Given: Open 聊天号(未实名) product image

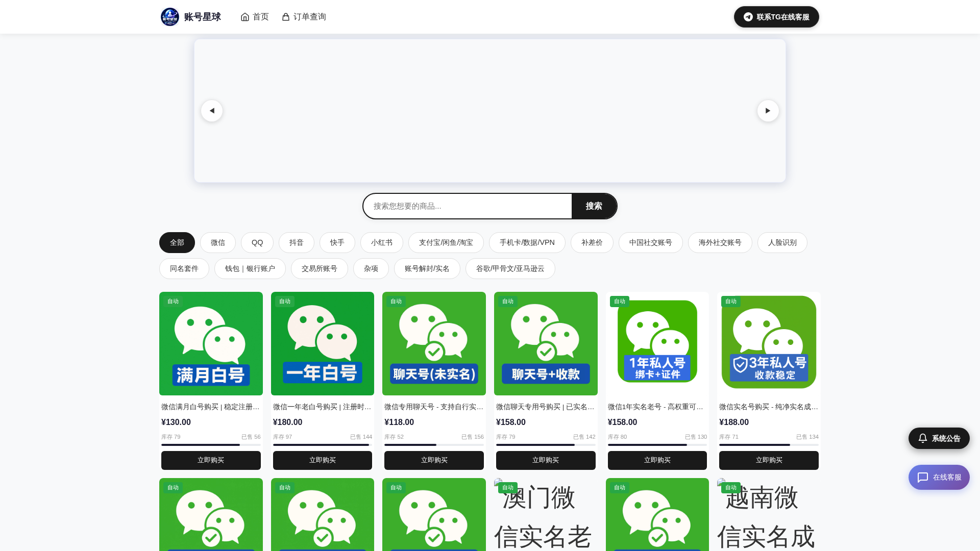Looking at the screenshot, I should 434,343.
